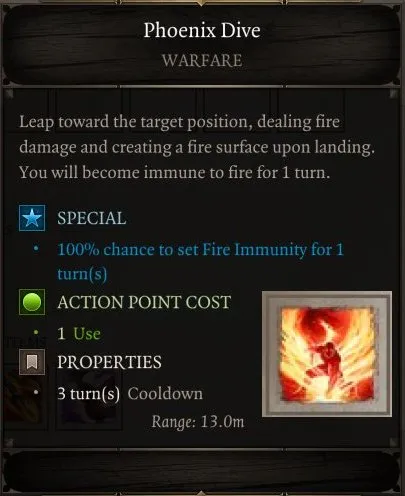Click the dark wooden footer bar
Image resolution: width=405 pixels, height=496 pixels.
pyautogui.click(x=202, y=471)
